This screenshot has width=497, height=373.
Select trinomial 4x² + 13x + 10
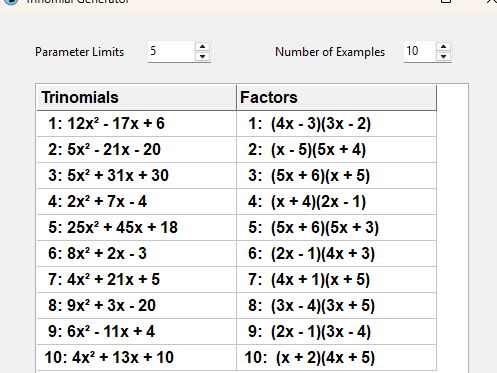coord(136,358)
